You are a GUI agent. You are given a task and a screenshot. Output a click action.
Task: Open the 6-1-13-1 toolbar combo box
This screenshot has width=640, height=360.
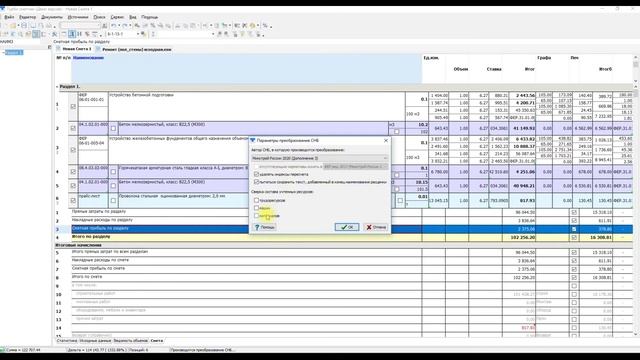click(123, 34)
